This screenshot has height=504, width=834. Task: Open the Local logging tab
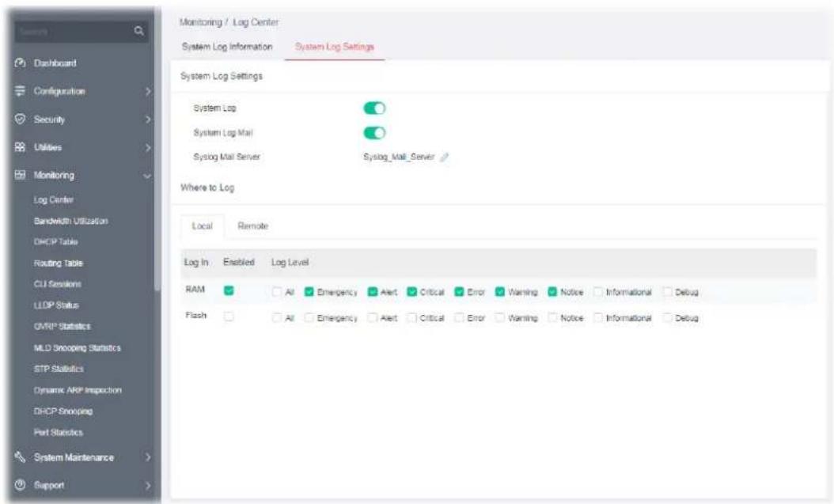pyautogui.click(x=202, y=226)
